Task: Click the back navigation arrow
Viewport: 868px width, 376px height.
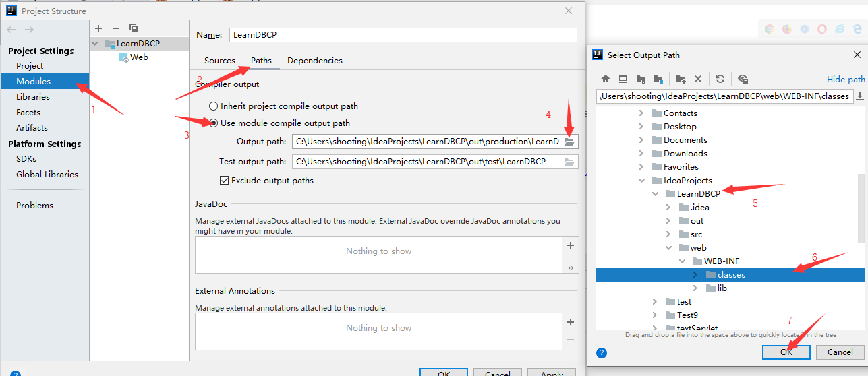Action: pyautogui.click(x=11, y=29)
